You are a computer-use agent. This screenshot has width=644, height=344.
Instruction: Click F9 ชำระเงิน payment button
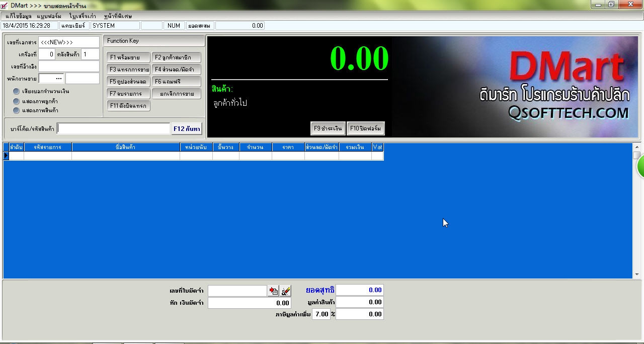pos(328,128)
